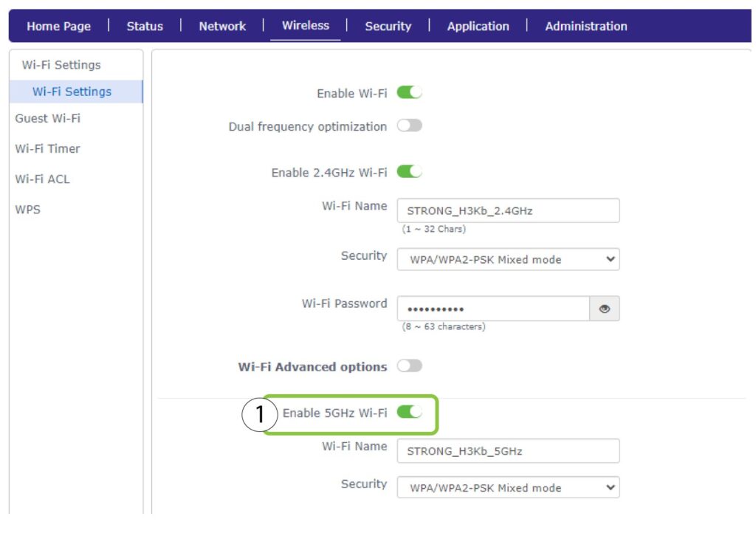Open the Security tab in top navigation
This screenshot has height=550, width=756.
(388, 26)
